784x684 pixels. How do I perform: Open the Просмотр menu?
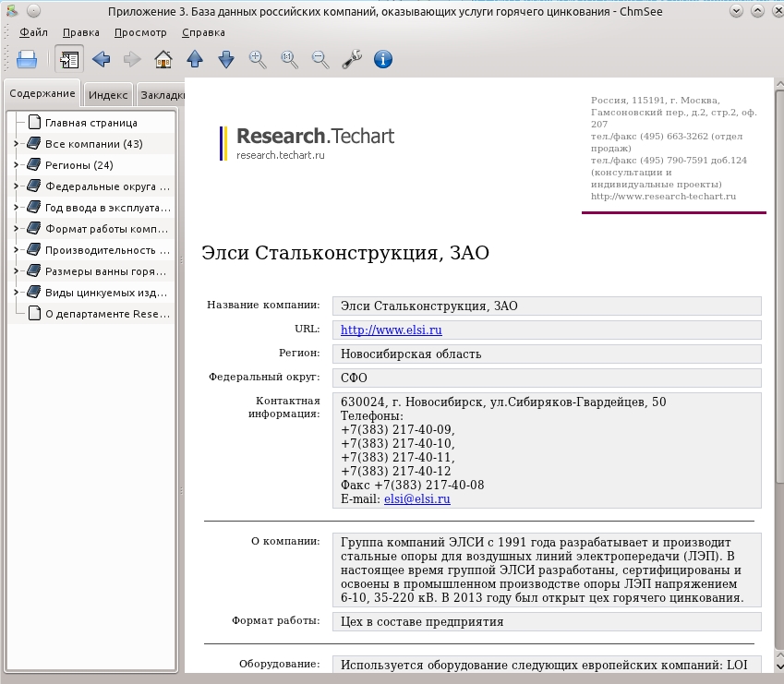tap(140, 32)
